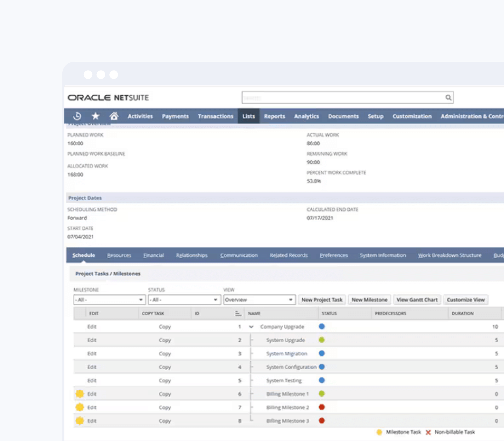Click milestone sun icon beside Billing Milestone 3
The height and width of the screenshot is (441, 504).
80,421
